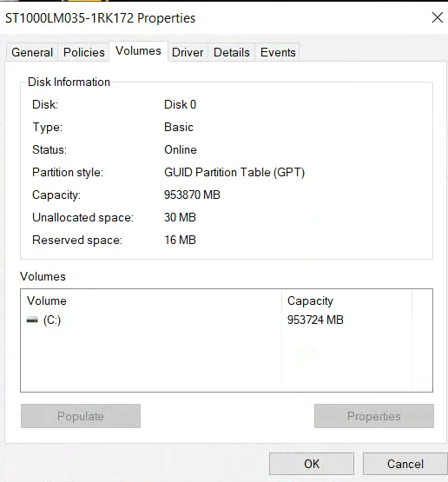Click the ST1000LM035-1RK172 Properties title
Viewport: 448px width, 482px height.
[100, 18]
